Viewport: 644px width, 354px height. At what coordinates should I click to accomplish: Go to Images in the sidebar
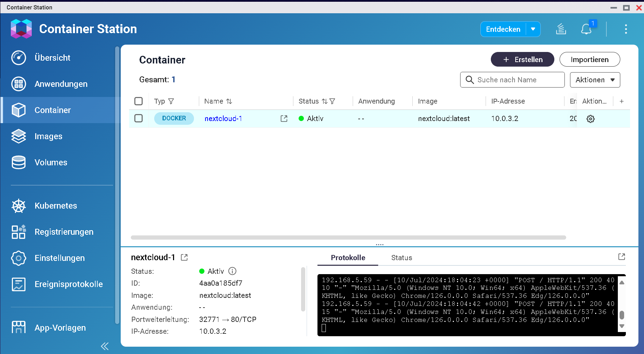coord(48,136)
